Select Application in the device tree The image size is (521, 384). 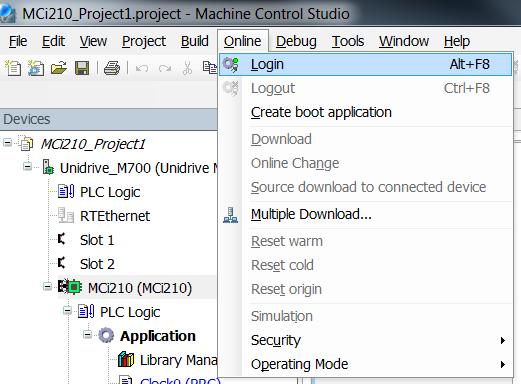(x=158, y=336)
